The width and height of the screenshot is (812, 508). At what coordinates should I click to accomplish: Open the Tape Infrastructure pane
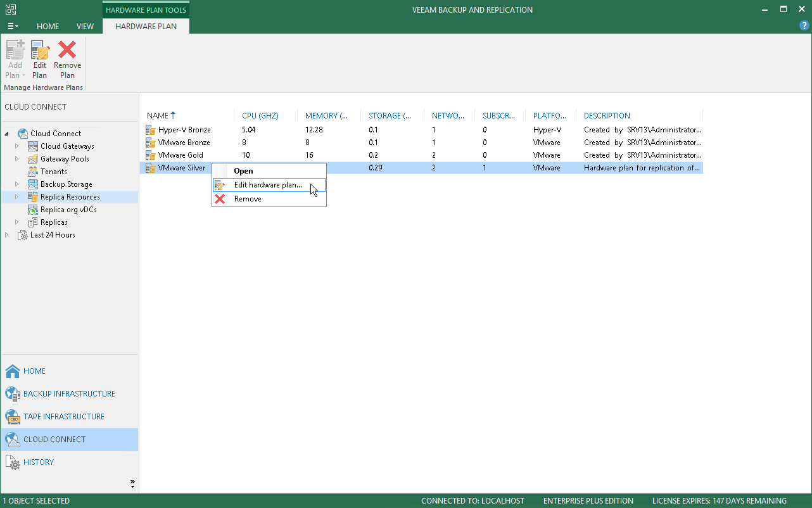(x=70, y=417)
